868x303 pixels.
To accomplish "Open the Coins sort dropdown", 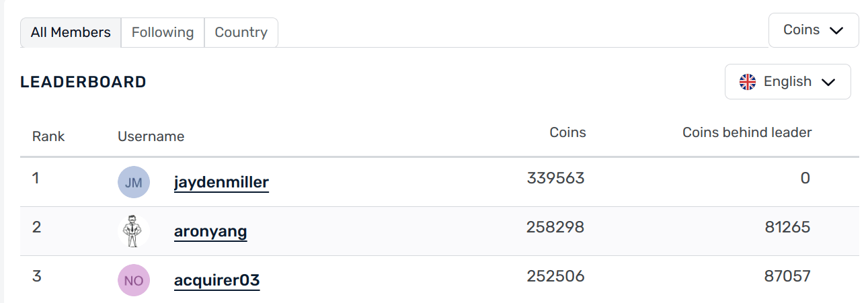I will [813, 30].
